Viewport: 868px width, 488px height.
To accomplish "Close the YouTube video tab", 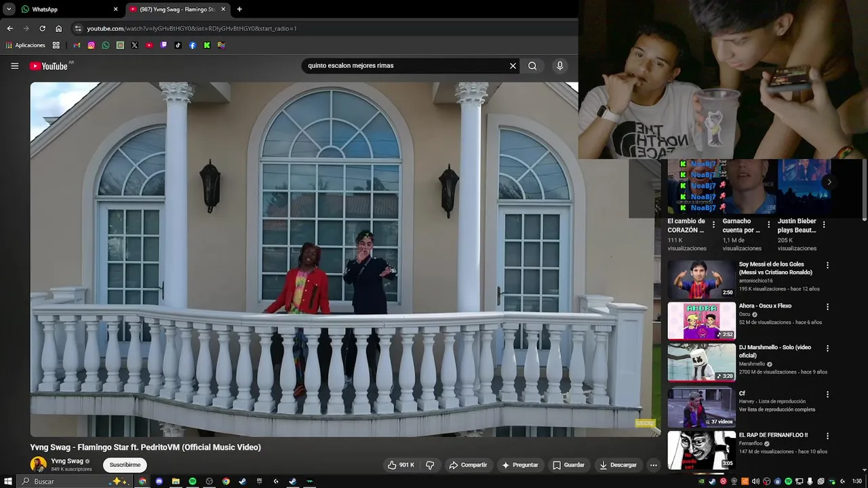I will pos(223,9).
